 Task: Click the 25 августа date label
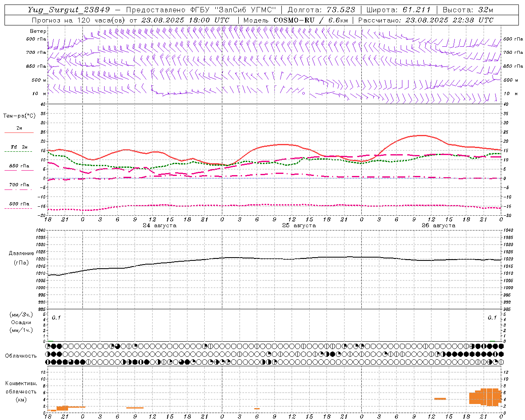[299, 226]
